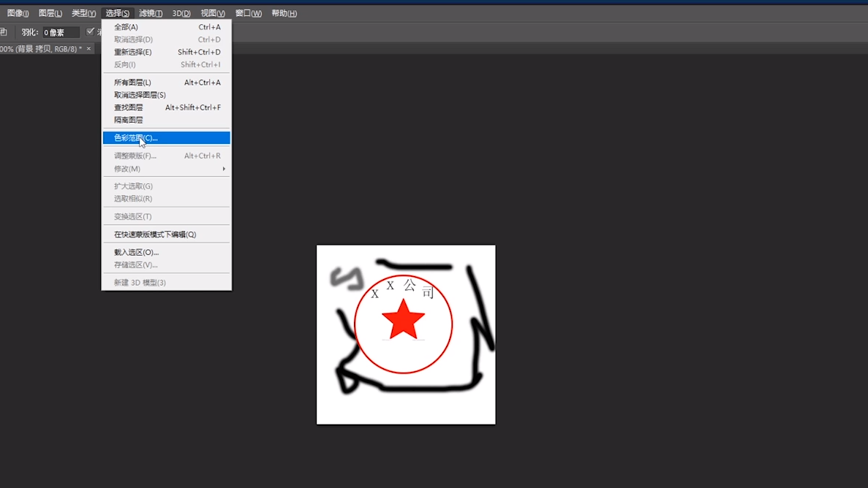Switch to the 背景 拷贝 document tab
Image resolution: width=868 pixels, height=488 pixels.
coord(40,49)
